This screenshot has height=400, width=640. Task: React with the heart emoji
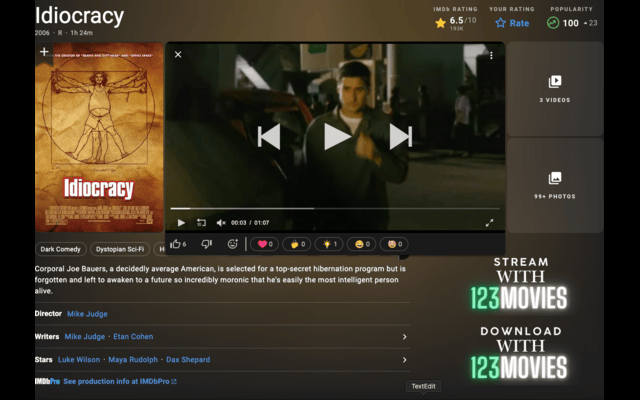click(264, 244)
